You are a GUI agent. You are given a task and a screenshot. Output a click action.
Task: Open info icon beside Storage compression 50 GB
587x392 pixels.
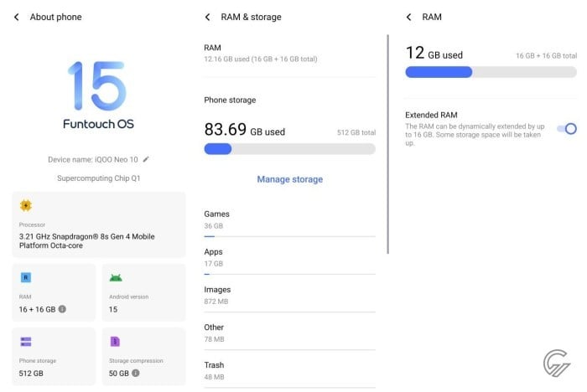click(136, 373)
